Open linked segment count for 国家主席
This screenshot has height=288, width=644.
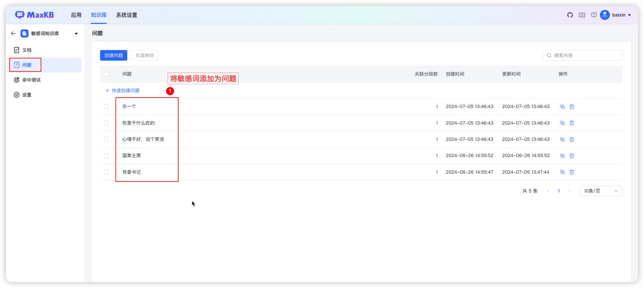(x=437, y=156)
